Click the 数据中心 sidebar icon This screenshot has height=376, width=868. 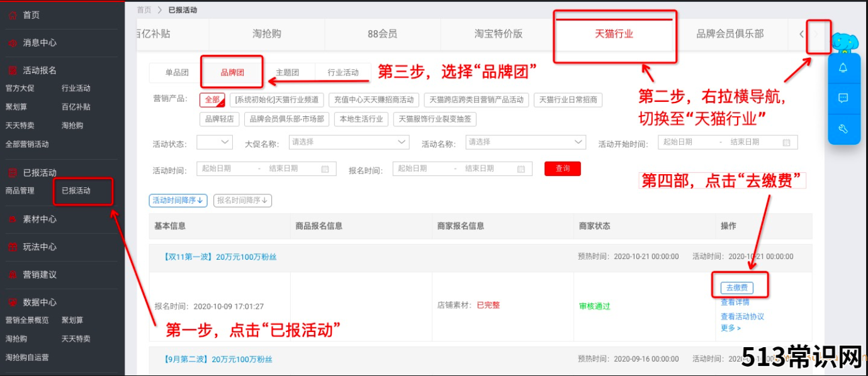pos(12,302)
